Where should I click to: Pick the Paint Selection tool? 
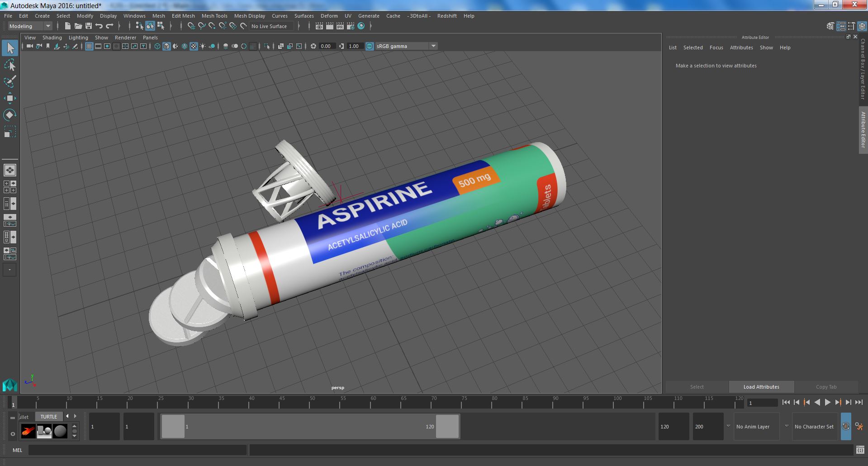point(10,81)
